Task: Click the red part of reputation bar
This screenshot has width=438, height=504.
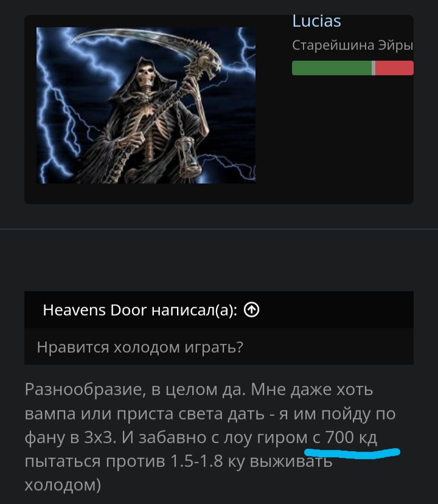Action: (395, 68)
